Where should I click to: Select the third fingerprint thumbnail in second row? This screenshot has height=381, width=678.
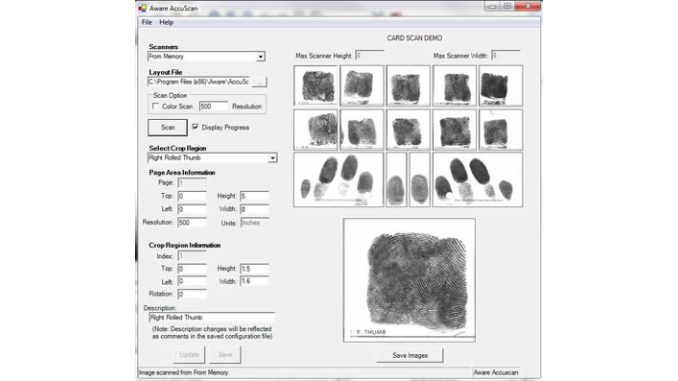click(408, 130)
